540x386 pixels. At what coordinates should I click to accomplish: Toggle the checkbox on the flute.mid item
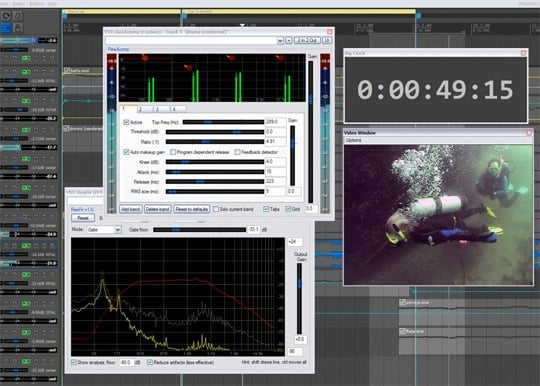click(x=402, y=331)
